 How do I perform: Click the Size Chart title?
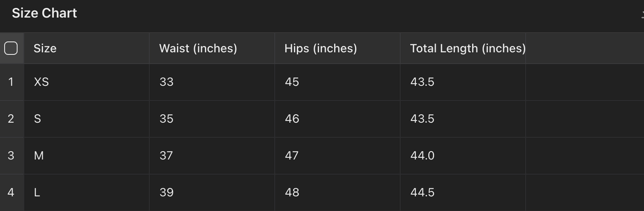(x=44, y=13)
